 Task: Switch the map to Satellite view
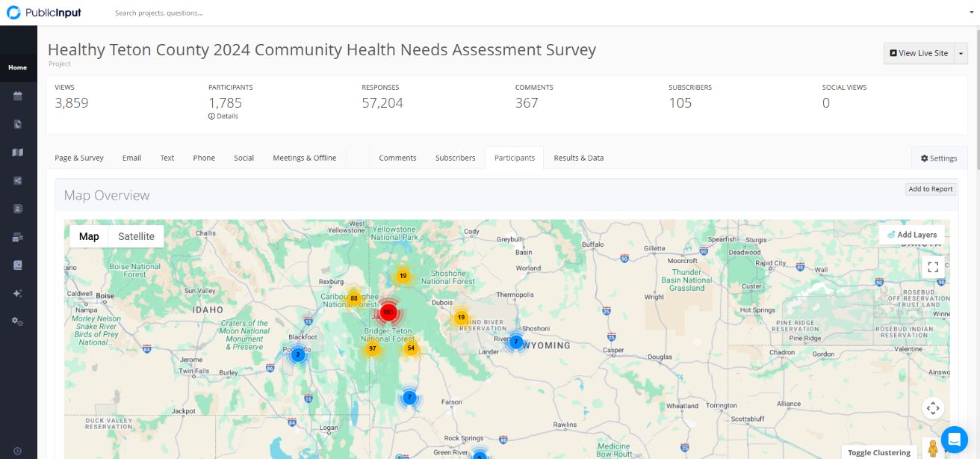pos(136,236)
